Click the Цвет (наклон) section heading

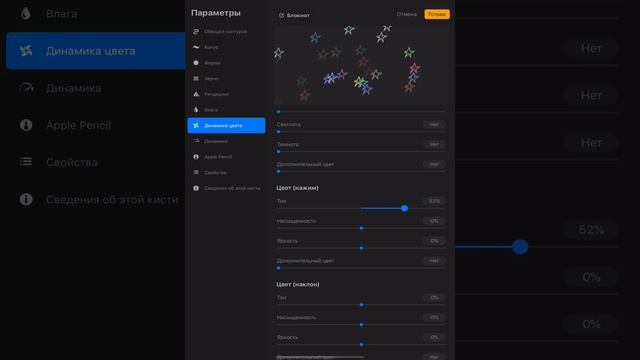coord(298,284)
